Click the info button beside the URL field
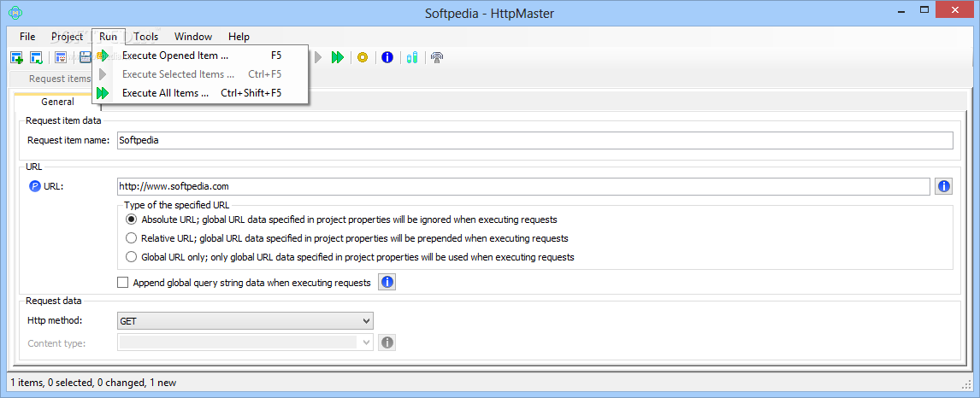This screenshot has height=398, width=980. (x=944, y=186)
